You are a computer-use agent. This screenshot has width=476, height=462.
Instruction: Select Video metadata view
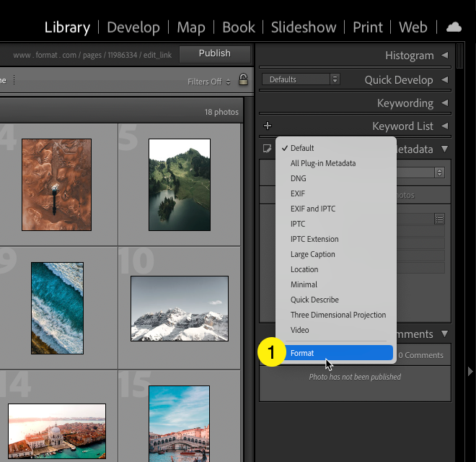(336, 330)
